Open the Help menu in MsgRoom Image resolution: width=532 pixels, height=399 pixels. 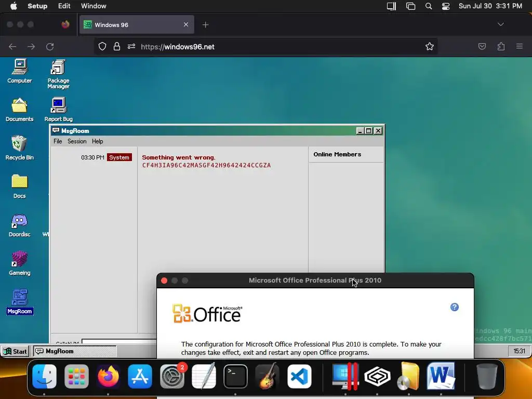pyautogui.click(x=97, y=141)
